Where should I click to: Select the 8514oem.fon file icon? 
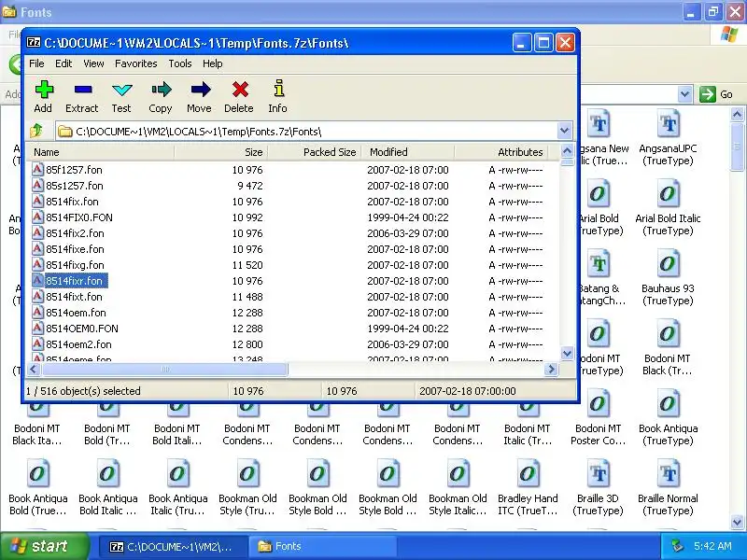point(37,312)
